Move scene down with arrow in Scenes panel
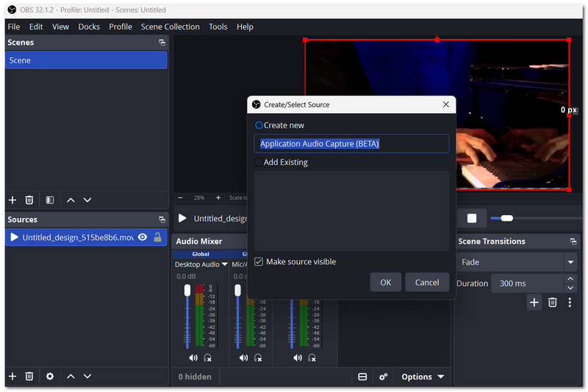 point(87,200)
